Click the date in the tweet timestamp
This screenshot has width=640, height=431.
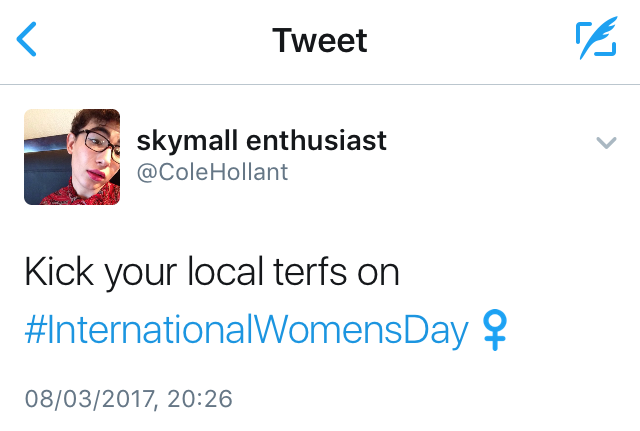click(89, 399)
